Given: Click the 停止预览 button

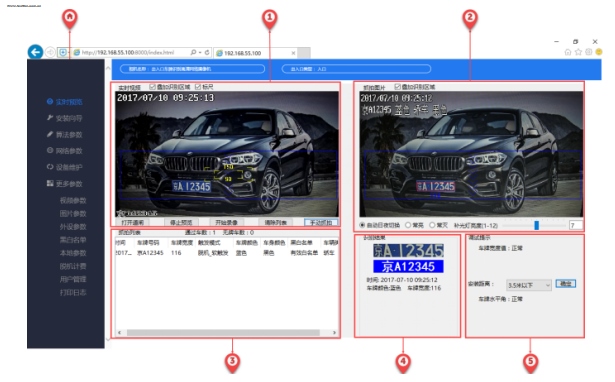Looking at the screenshot, I should coord(181,222).
